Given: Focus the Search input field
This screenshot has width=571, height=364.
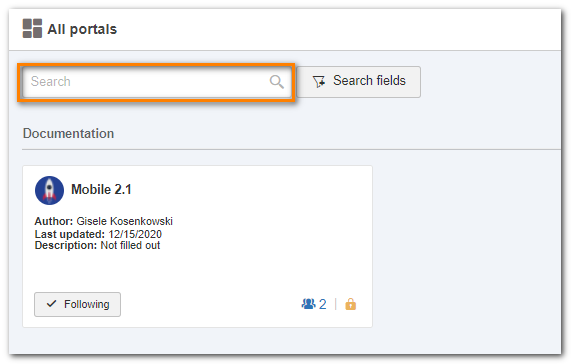Looking at the screenshot, I should 156,82.
